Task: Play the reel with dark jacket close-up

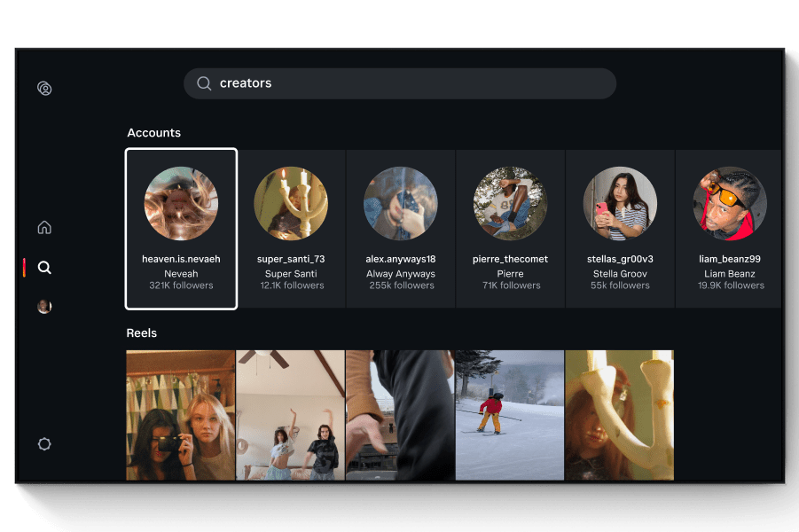Action: click(x=400, y=415)
